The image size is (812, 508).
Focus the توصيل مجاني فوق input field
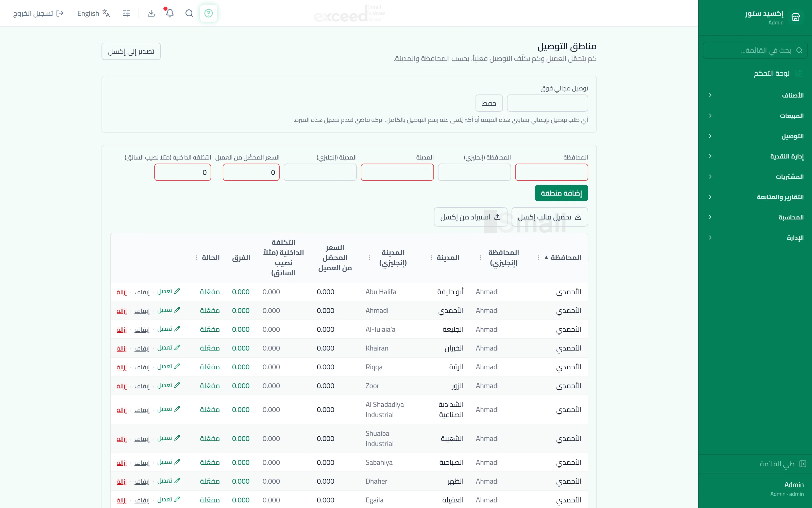coord(548,103)
